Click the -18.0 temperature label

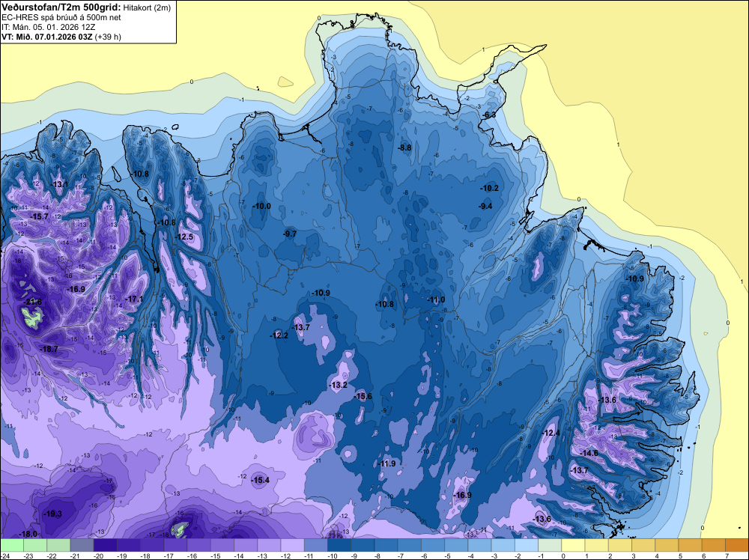[x=28, y=534]
